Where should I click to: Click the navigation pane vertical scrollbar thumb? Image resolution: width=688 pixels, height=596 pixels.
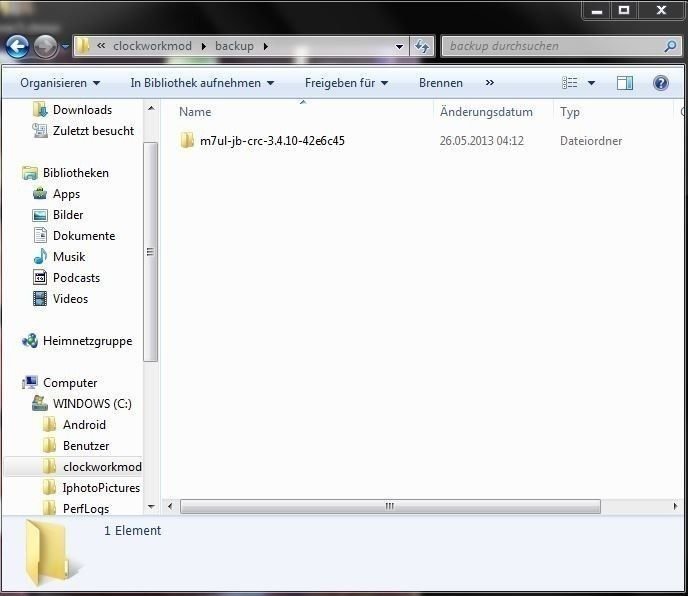point(150,252)
